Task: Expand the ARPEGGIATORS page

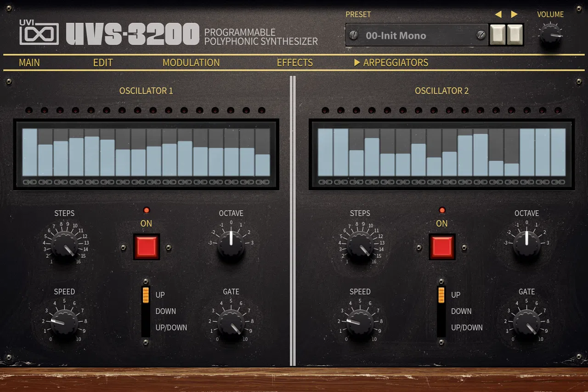Action: [391, 62]
